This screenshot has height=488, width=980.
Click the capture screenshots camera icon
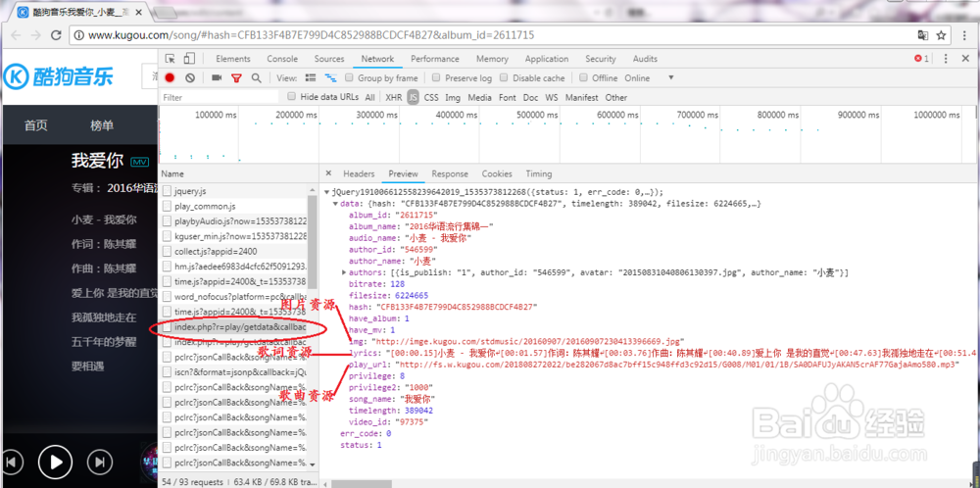[217, 78]
